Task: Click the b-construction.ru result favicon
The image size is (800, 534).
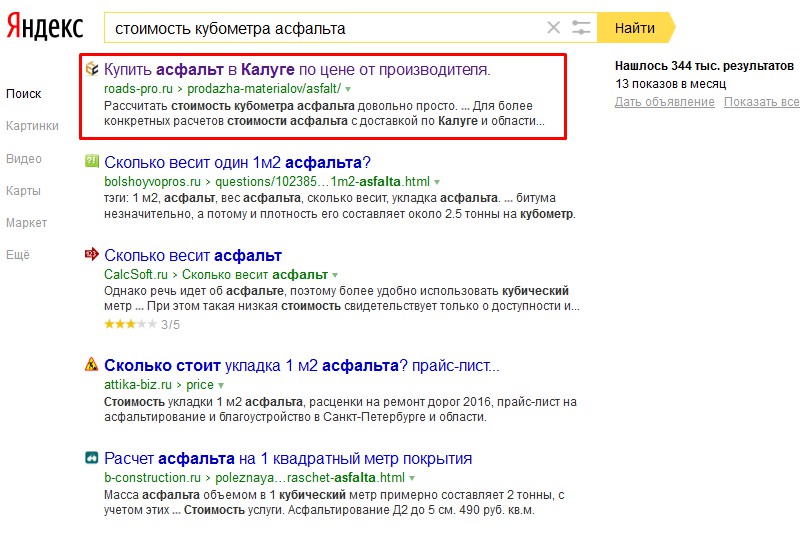Action: pyautogui.click(x=92, y=457)
